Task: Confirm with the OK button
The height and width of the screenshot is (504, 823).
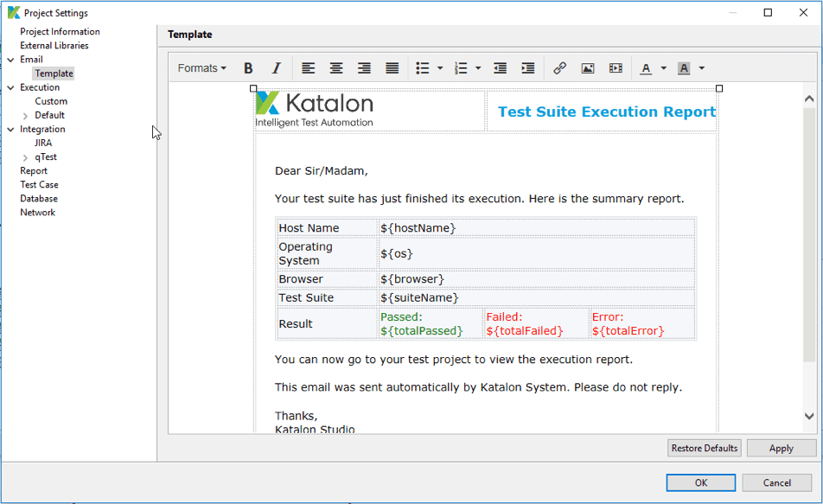Action: click(701, 483)
